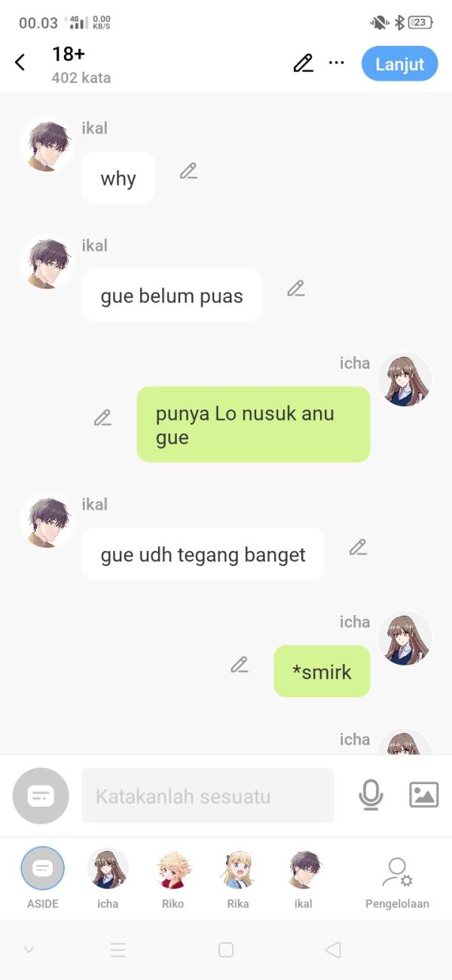Edit the "punya Lo nusuk anu gue" message
The width and height of the screenshot is (452, 980).
click(x=102, y=418)
